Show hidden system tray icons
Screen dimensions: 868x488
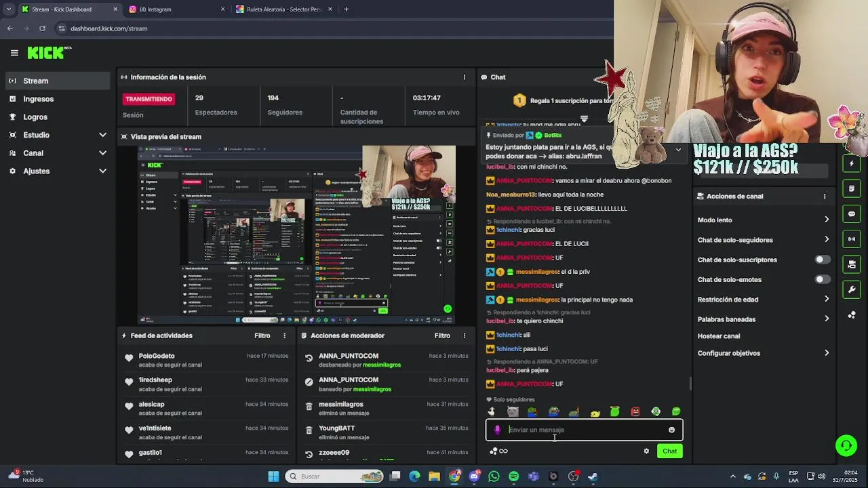(x=732, y=476)
